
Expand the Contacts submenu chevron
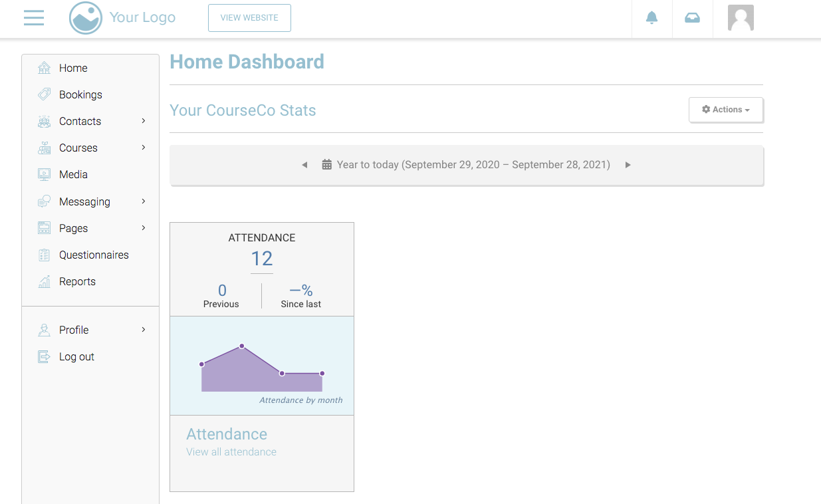pos(144,121)
